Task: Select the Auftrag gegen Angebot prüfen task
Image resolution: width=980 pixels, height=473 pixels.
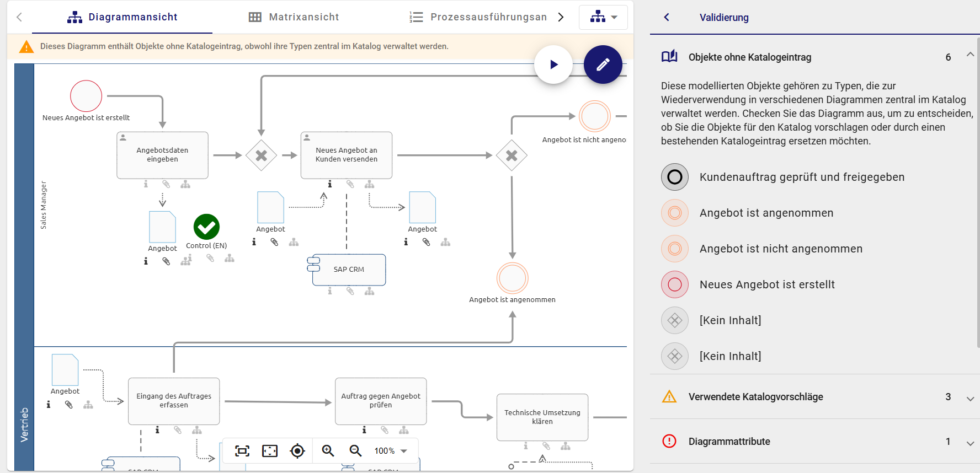Action: [x=381, y=401]
